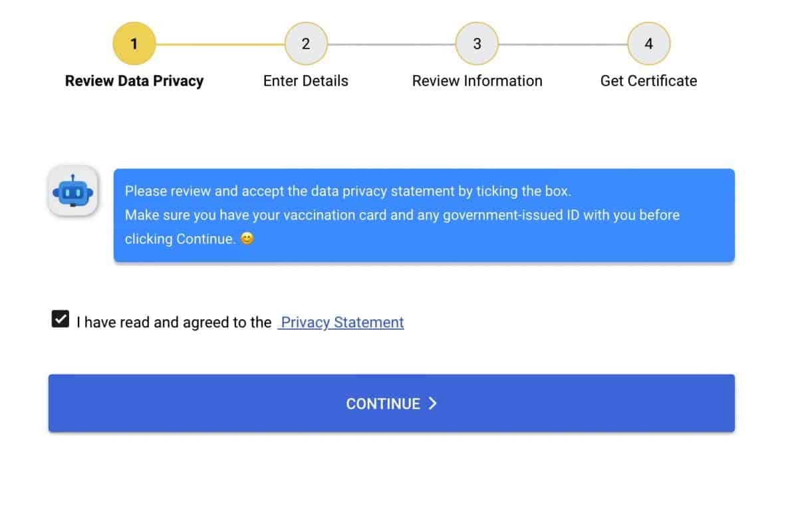Screen dimensions: 798x532
Task: Untick the privacy agreement checkbox
Action: pos(60,319)
